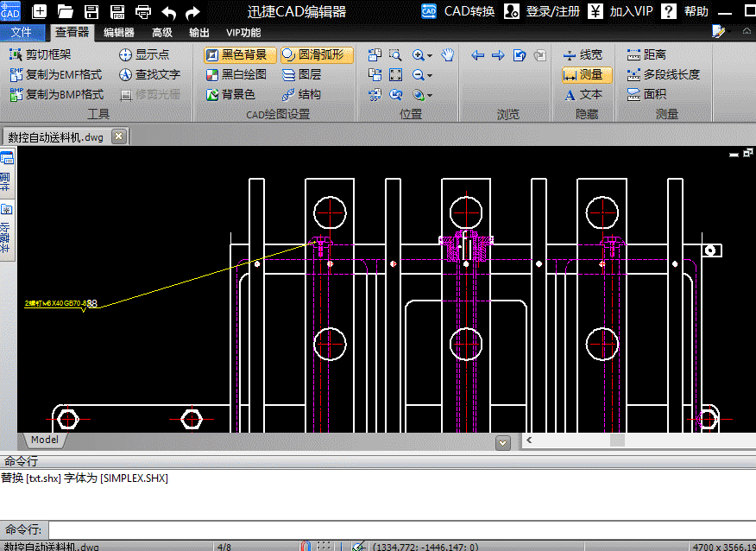The height and width of the screenshot is (551, 756).
Task: Open 查找文字 find text
Action: coord(149,74)
